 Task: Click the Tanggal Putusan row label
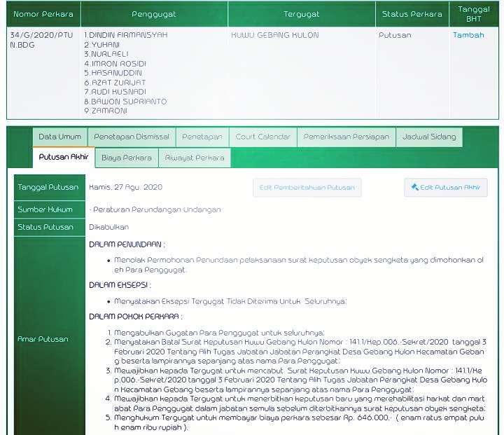coord(48,188)
